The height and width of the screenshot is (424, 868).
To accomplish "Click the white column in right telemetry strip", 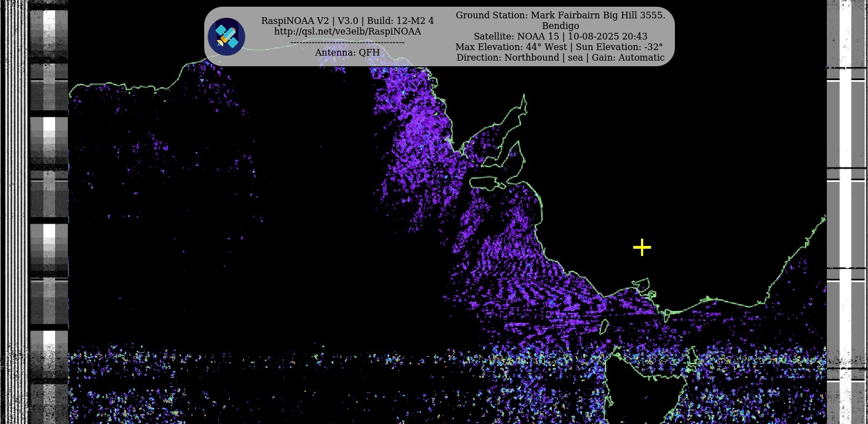I will tap(846, 223).
